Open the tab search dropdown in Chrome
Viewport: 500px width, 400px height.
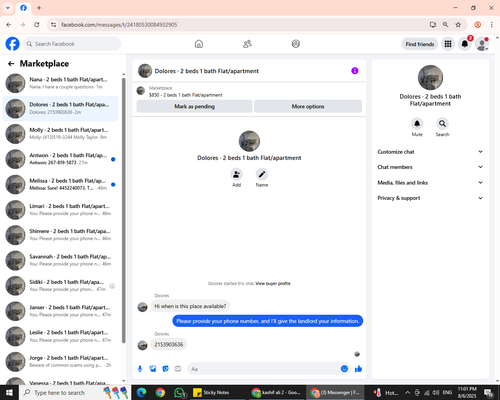(x=8, y=8)
